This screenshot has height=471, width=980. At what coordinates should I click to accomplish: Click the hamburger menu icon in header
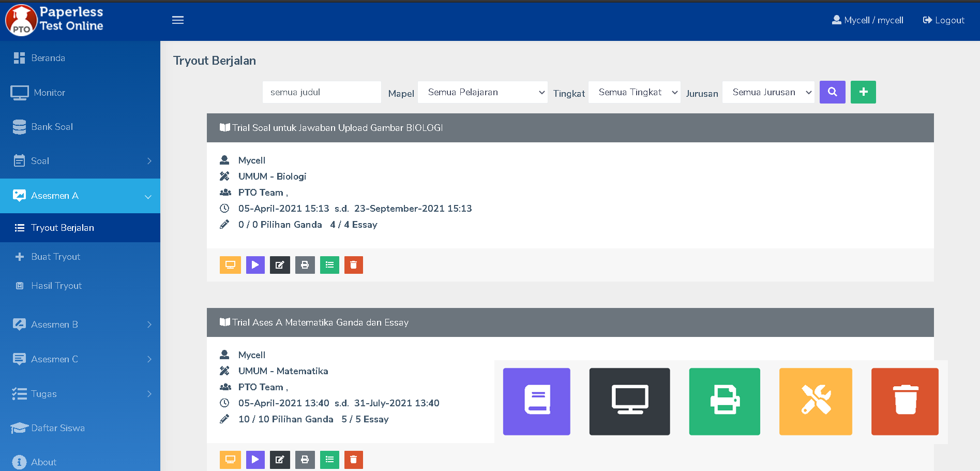pos(178,20)
